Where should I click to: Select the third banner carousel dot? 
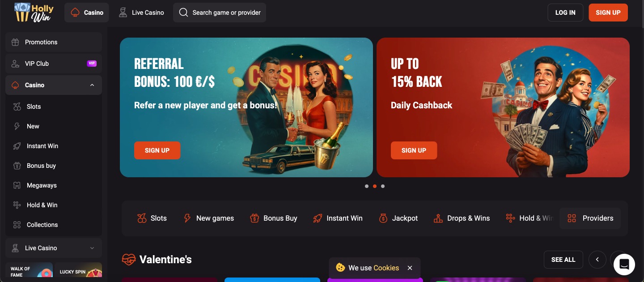[383, 186]
